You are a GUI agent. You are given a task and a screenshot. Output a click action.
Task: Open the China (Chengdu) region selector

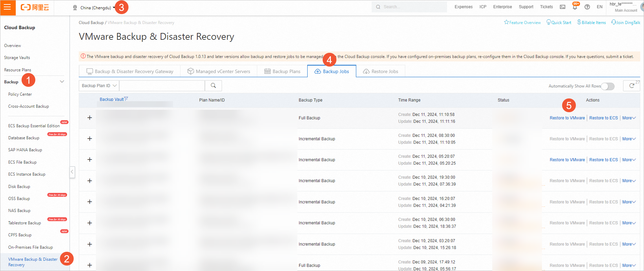(x=94, y=8)
